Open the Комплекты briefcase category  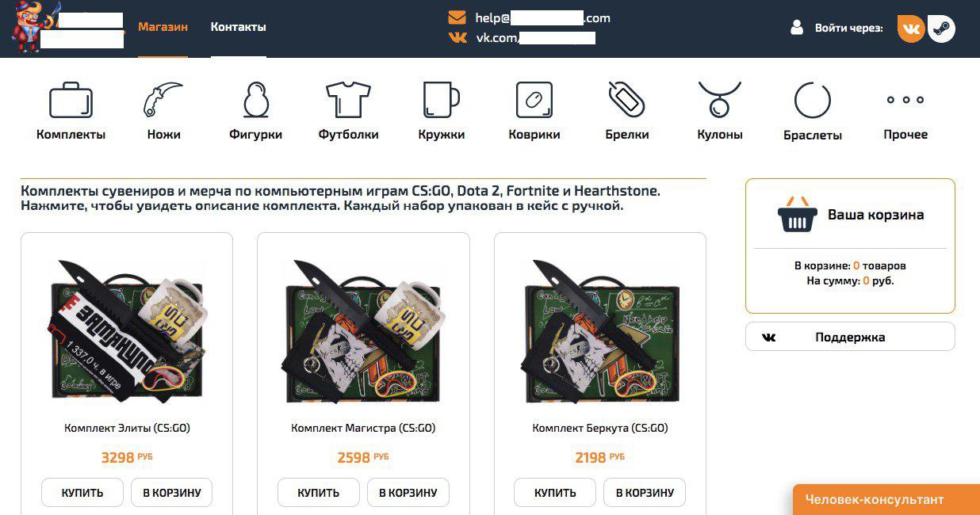click(71, 112)
